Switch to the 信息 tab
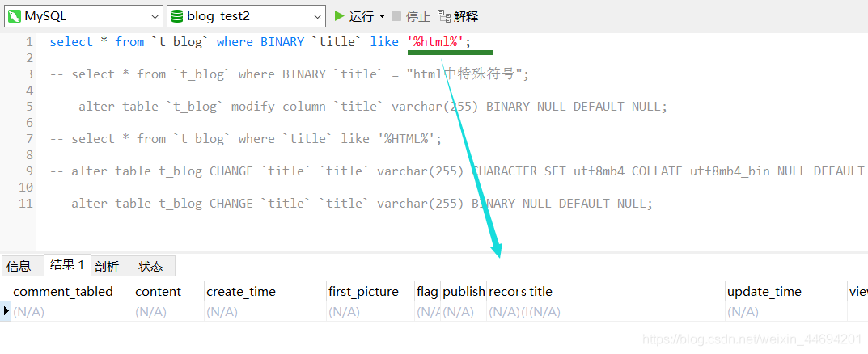This screenshot has height=354, width=868. click(19, 266)
